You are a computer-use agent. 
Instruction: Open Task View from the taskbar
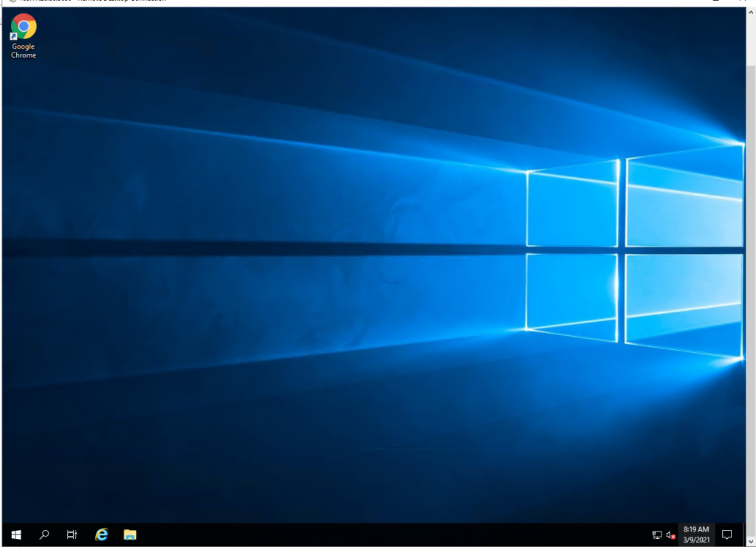[x=72, y=534]
